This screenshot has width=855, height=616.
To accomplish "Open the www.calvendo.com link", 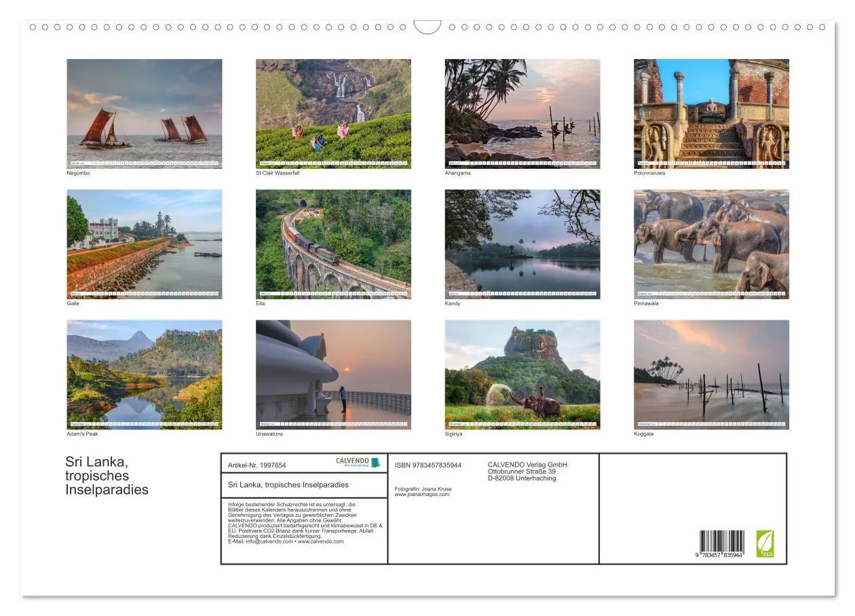I will pyautogui.click(x=320, y=541).
